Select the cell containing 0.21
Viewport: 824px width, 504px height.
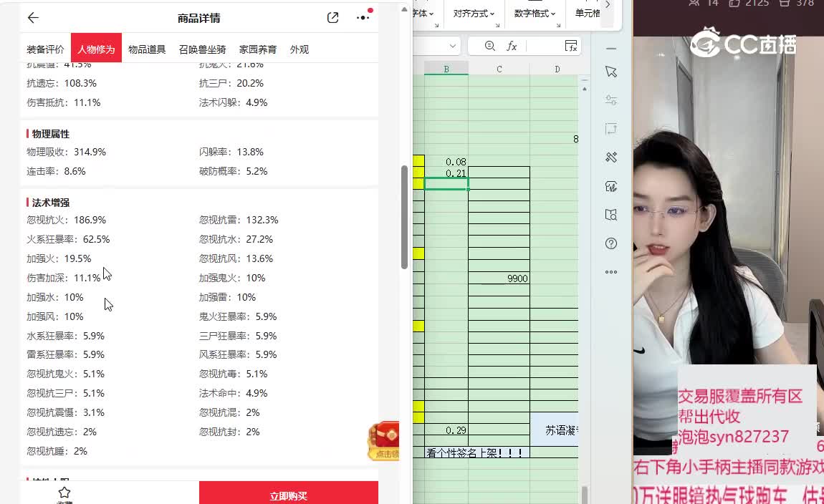click(446, 173)
